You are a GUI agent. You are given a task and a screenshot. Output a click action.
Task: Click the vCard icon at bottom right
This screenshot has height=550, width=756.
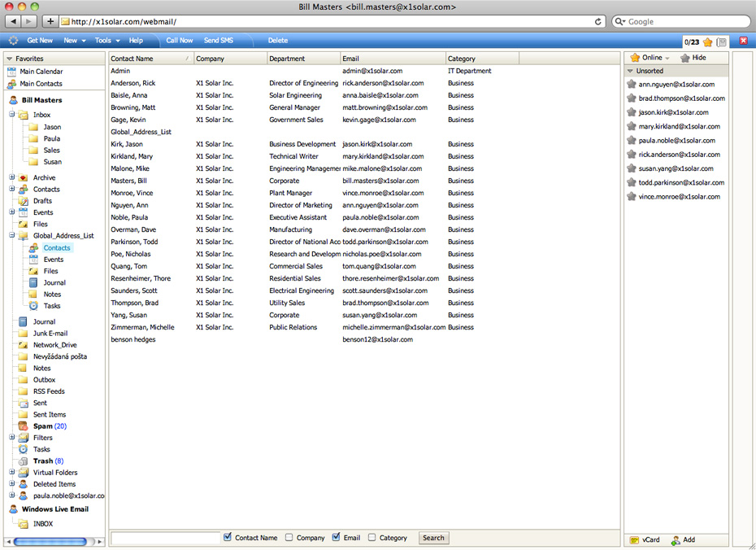point(634,540)
